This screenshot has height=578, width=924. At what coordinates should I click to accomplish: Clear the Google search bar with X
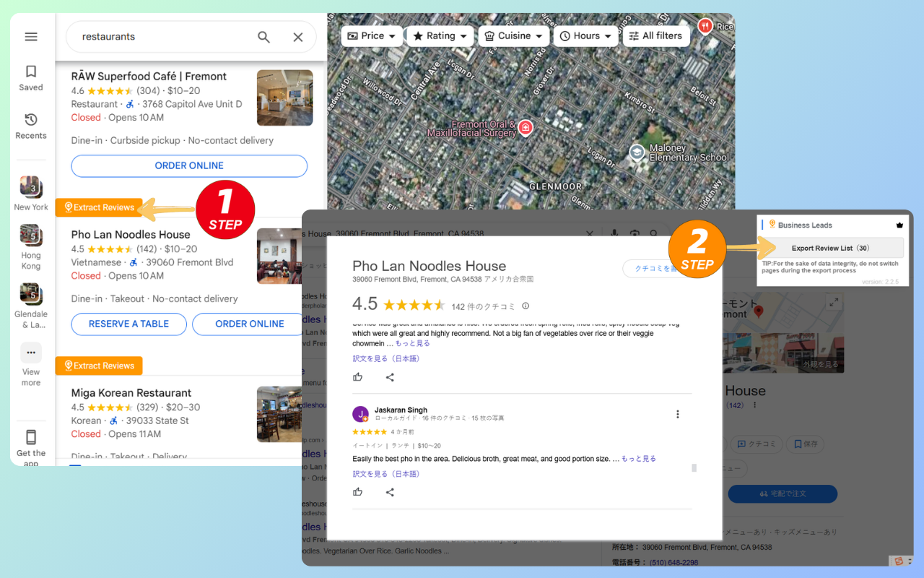click(590, 233)
